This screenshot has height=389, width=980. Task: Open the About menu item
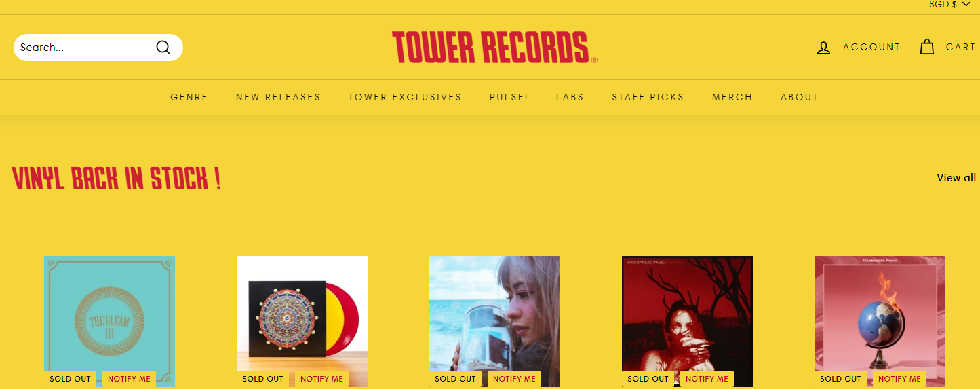(800, 97)
